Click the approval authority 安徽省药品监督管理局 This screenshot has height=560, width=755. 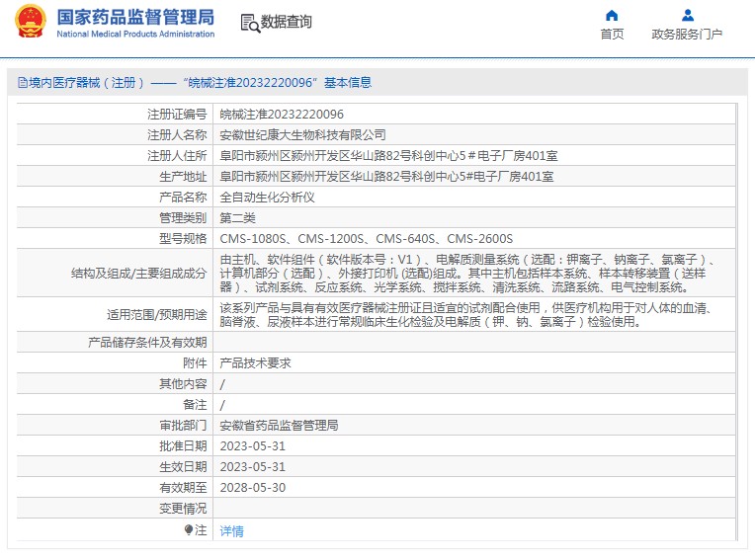click(279, 426)
